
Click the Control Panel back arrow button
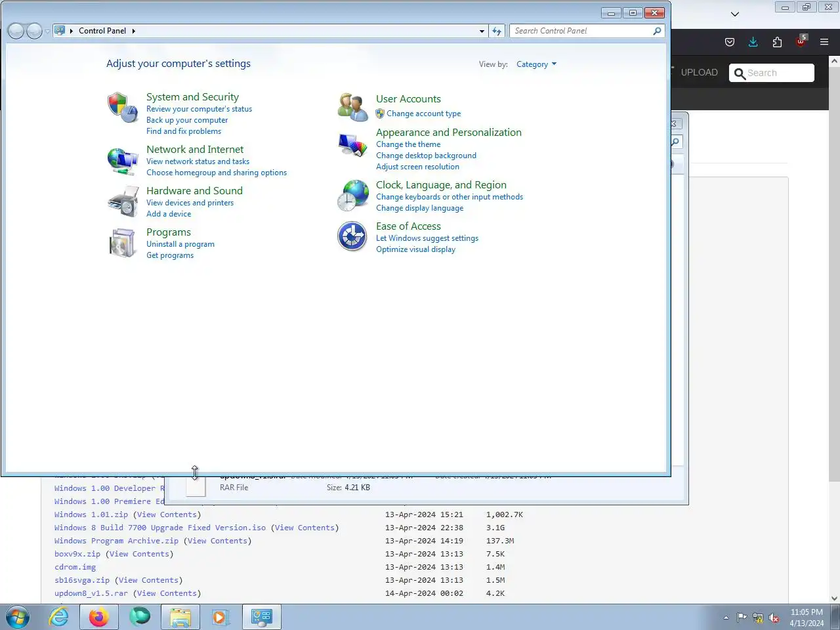click(16, 31)
